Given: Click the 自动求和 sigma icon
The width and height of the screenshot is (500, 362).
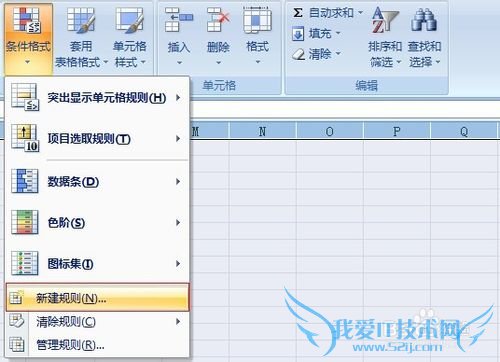Looking at the screenshot, I should click(x=298, y=13).
